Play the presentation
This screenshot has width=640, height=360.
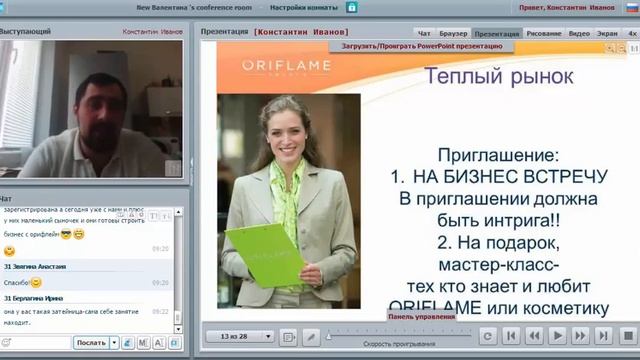tap(557, 336)
